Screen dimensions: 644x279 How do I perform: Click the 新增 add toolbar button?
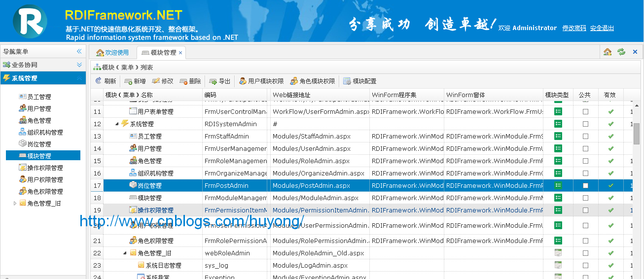pyautogui.click(x=135, y=81)
